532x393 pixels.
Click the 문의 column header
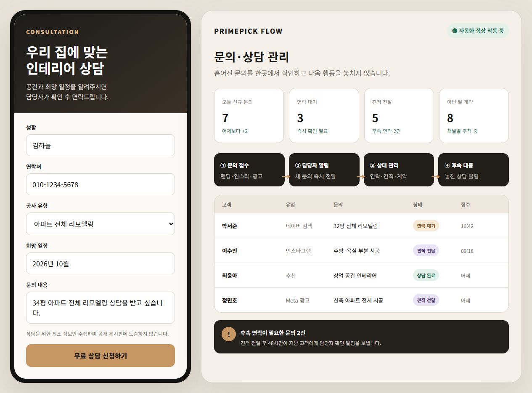coord(338,204)
